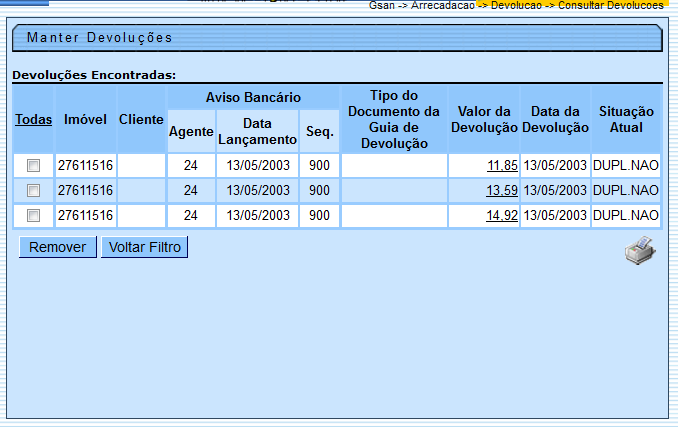Click the Imóvel column header

pyautogui.click(x=85, y=119)
